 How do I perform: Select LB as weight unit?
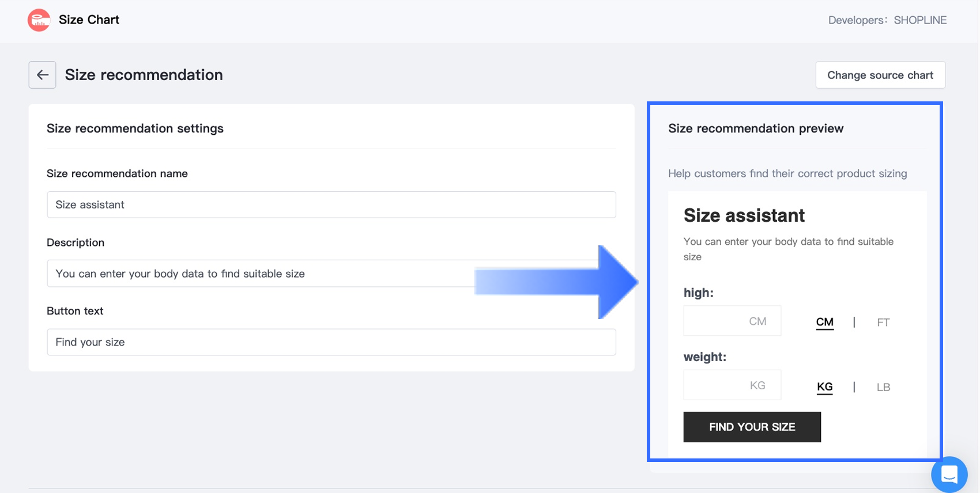pyautogui.click(x=883, y=387)
